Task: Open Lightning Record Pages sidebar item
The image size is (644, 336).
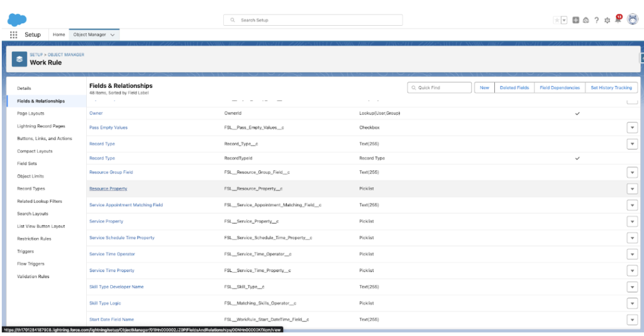Action: pyautogui.click(x=41, y=126)
